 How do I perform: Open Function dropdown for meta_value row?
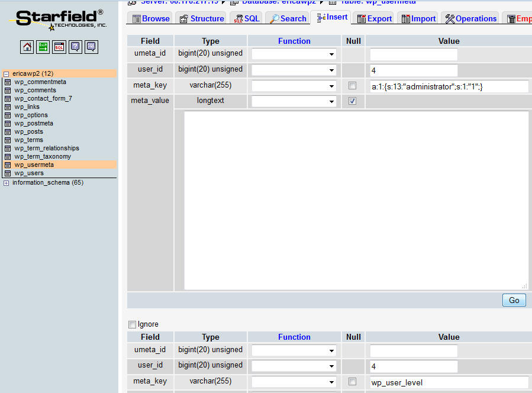coord(294,102)
